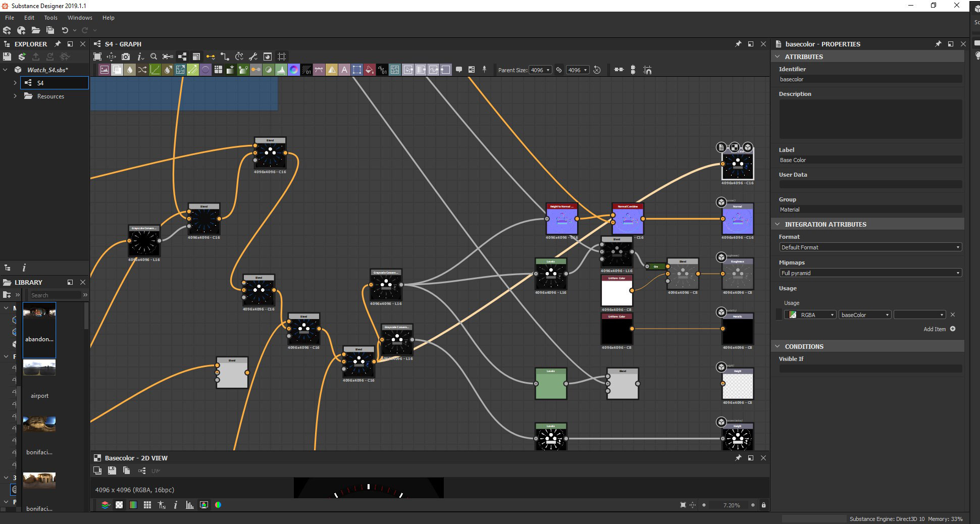The height and width of the screenshot is (524, 980).
Task: Click the new Substance package icon
Action: (7, 30)
